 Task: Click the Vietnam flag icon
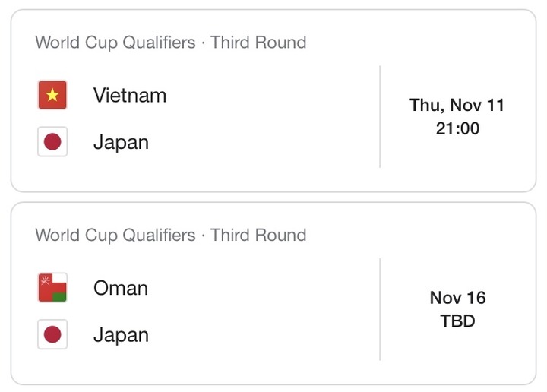pyautogui.click(x=52, y=95)
